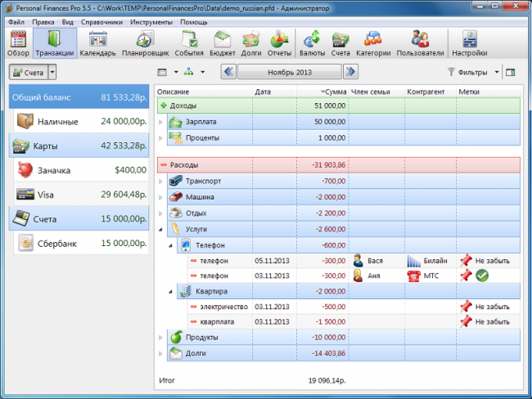Collapse the Услуги expense category

point(160,230)
